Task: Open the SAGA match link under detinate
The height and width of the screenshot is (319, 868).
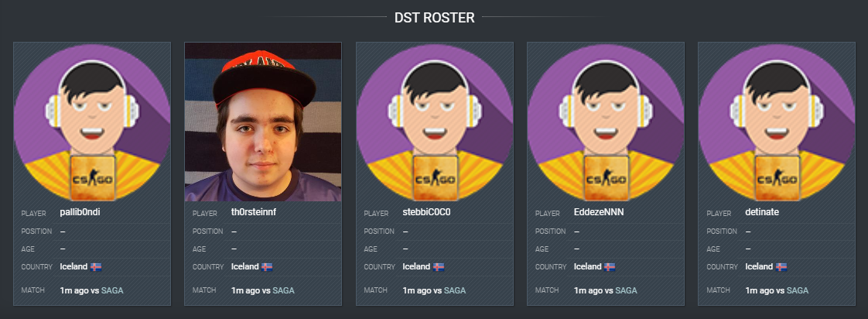Action: pyautogui.click(x=798, y=290)
